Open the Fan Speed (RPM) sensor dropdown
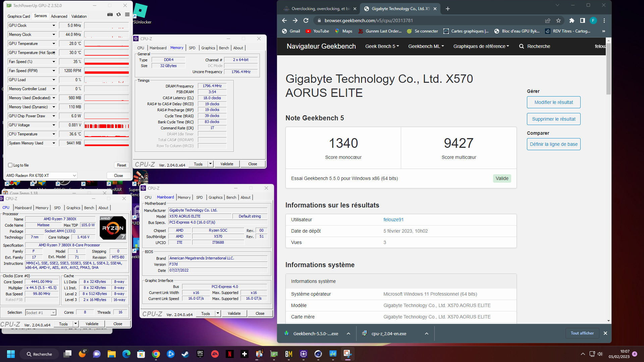The width and height of the screenshot is (644, 362). click(x=54, y=71)
